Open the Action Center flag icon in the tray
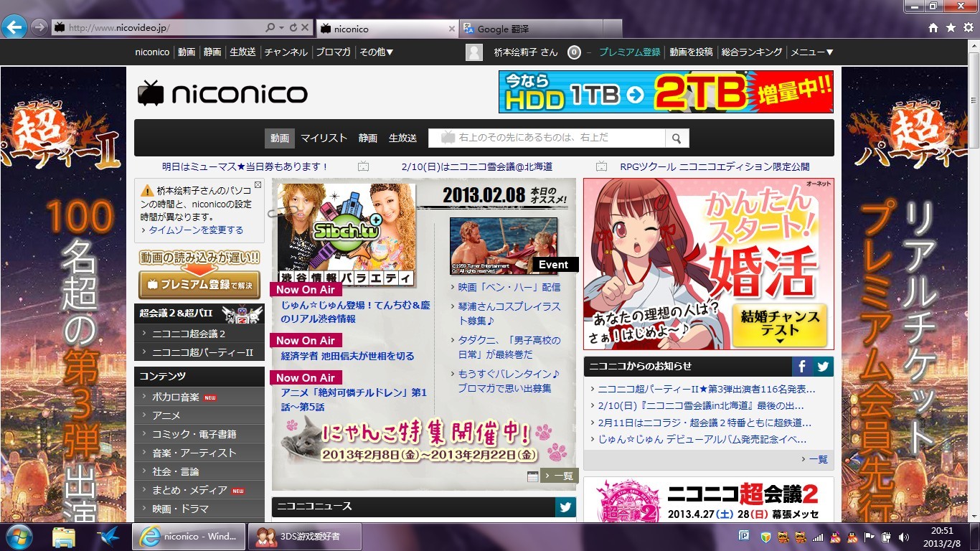The height and width of the screenshot is (551, 980). [x=870, y=537]
